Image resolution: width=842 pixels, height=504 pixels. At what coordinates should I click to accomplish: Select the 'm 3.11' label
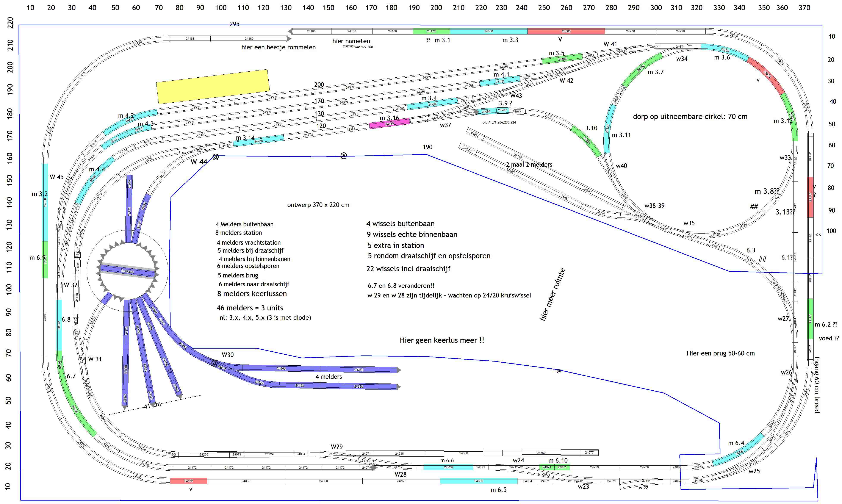click(x=621, y=135)
